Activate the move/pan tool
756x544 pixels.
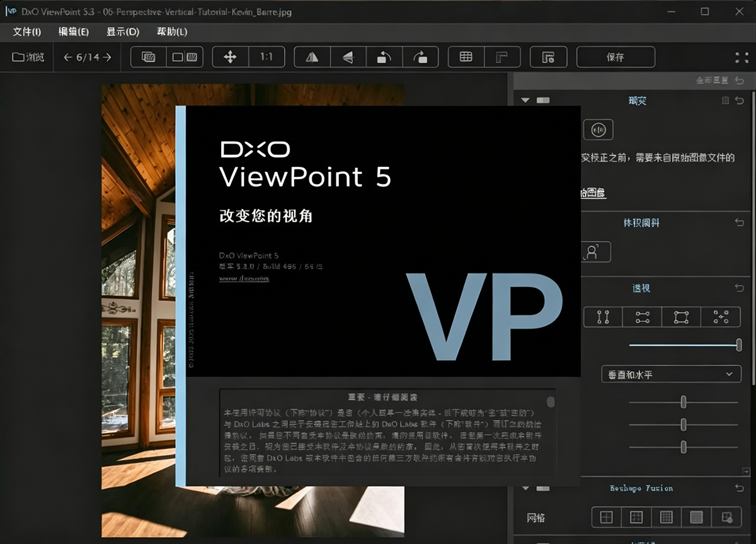click(x=230, y=57)
